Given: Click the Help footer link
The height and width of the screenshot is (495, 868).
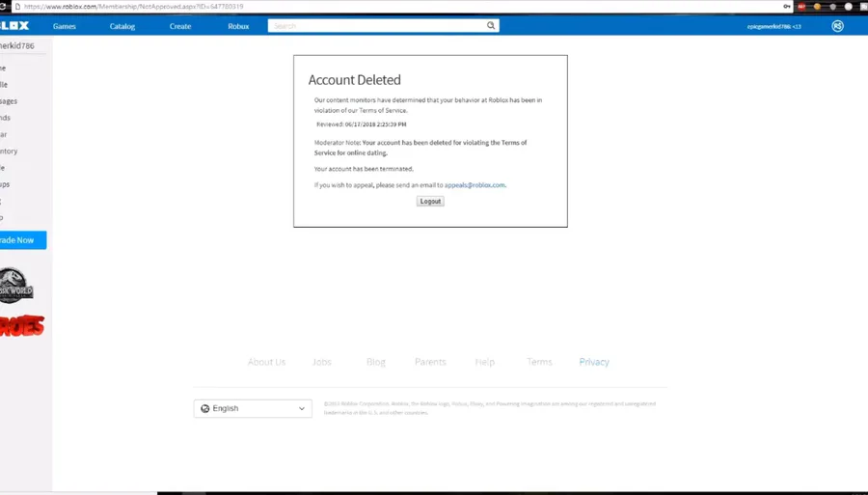Looking at the screenshot, I should [x=484, y=362].
